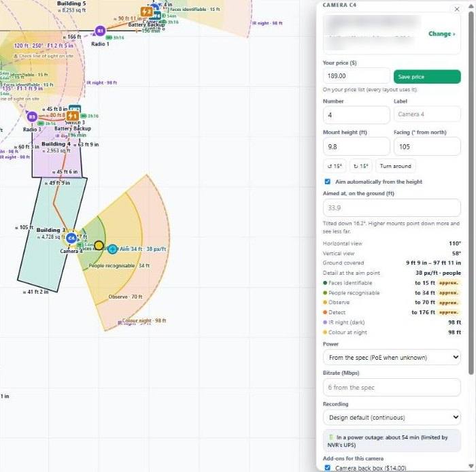The height and width of the screenshot is (472, 476).
Task: Click the Aimed at field showing 33.9
Action: [x=392, y=208]
